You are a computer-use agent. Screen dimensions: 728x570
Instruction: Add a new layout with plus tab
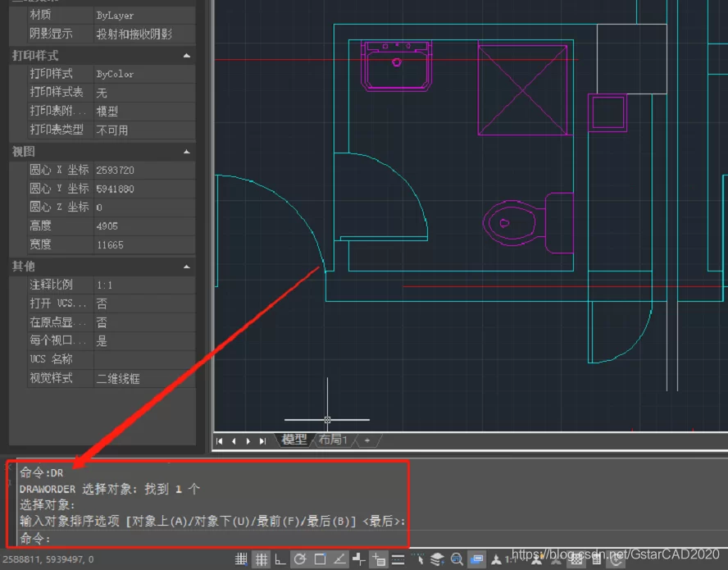[x=367, y=440]
